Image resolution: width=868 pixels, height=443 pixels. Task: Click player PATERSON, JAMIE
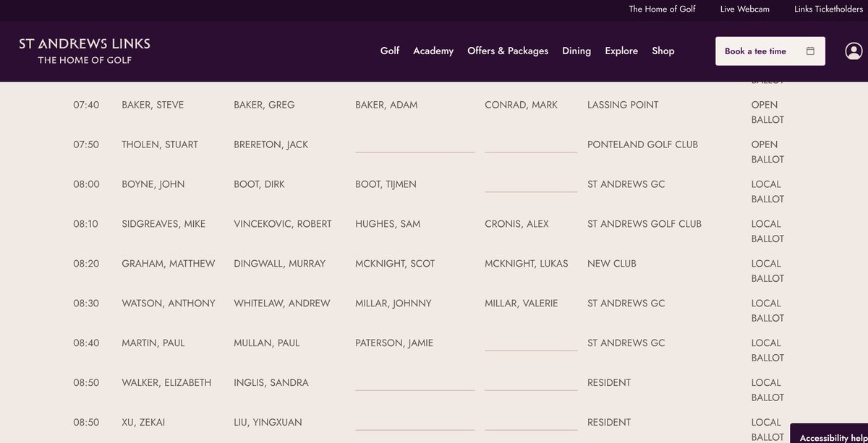click(x=394, y=343)
